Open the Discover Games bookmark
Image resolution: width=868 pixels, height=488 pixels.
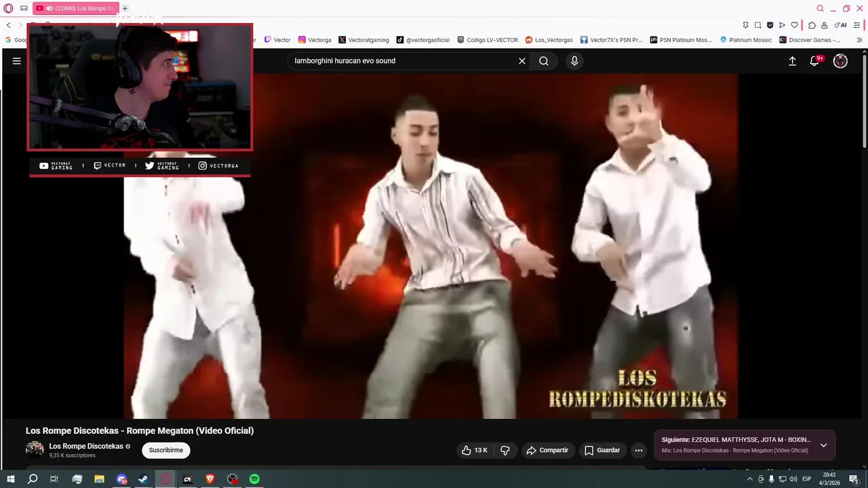(810, 40)
